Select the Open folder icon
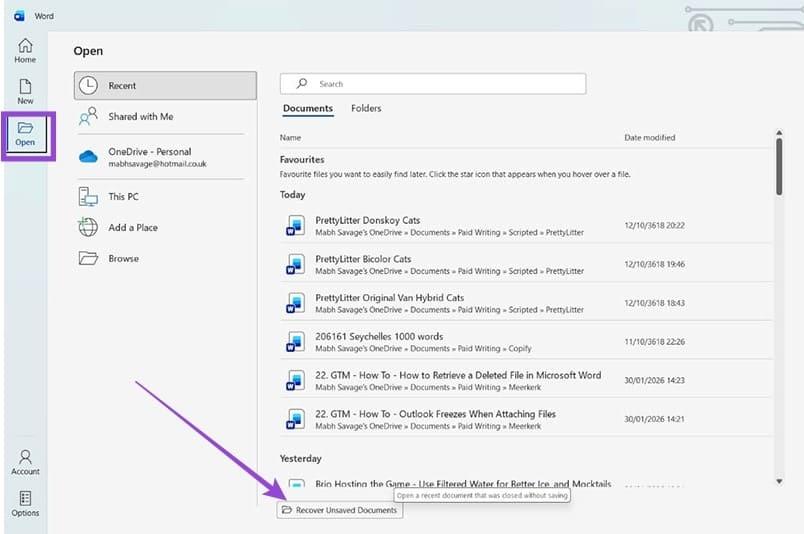The width and height of the screenshot is (804, 534). point(25,129)
